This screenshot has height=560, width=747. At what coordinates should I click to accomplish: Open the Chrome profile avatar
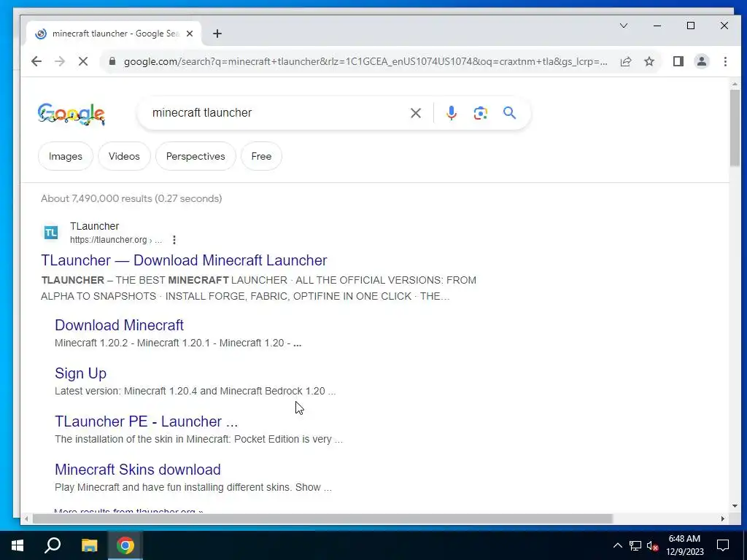(702, 61)
